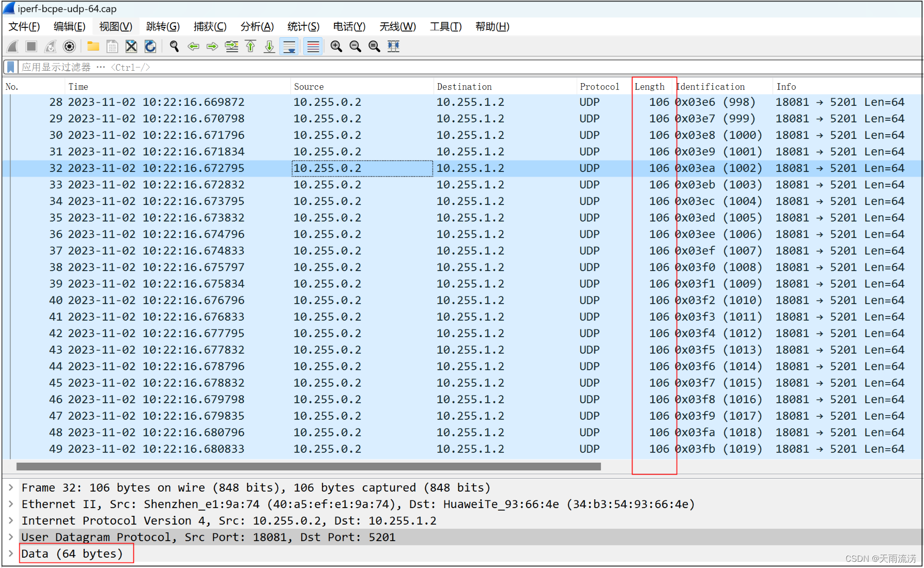This screenshot has width=924, height=568.
Task: Expand the User Datagram Protocol tree item
Action: click(x=11, y=537)
